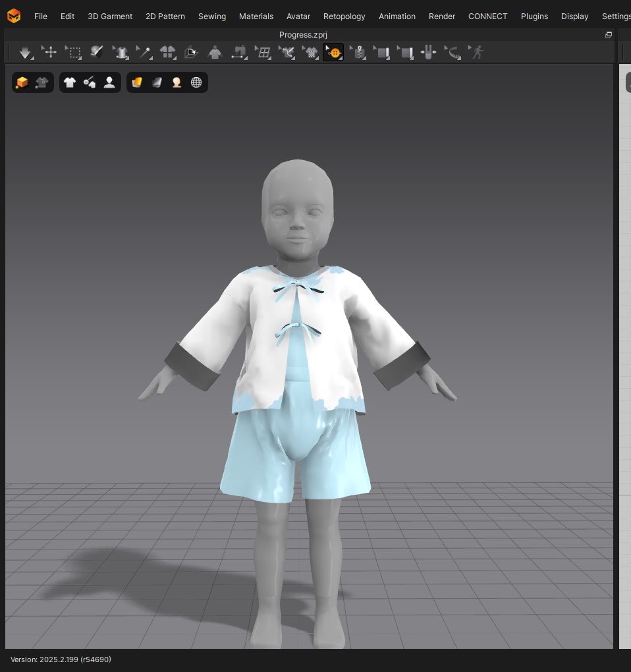Click the second fabric edge tool icon
The image size is (631, 672).
[x=405, y=52]
